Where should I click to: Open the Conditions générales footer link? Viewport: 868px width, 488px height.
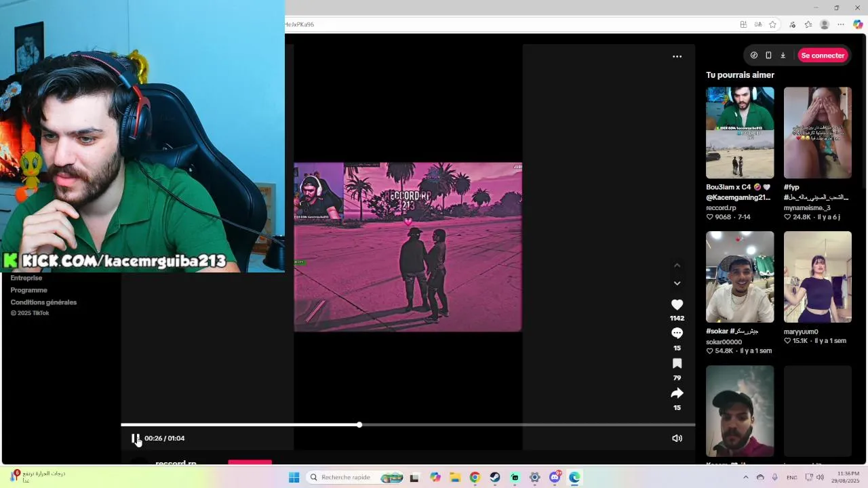pyautogui.click(x=43, y=302)
